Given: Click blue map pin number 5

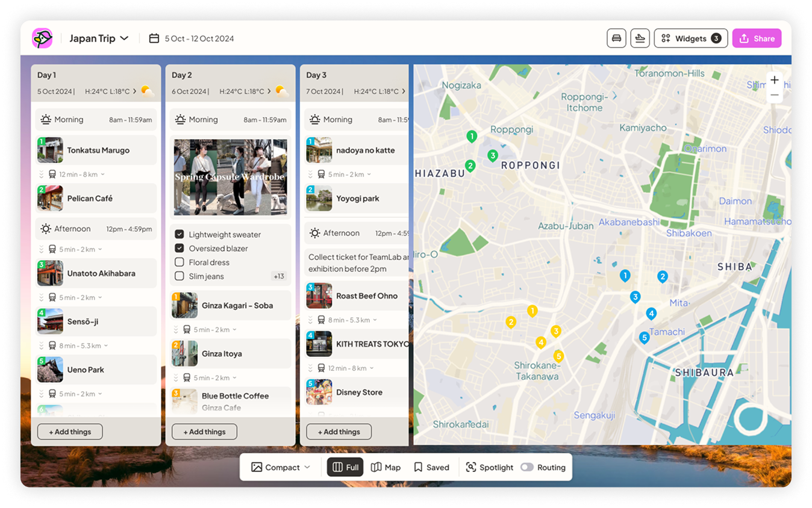Looking at the screenshot, I should pyautogui.click(x=644, y=338).
